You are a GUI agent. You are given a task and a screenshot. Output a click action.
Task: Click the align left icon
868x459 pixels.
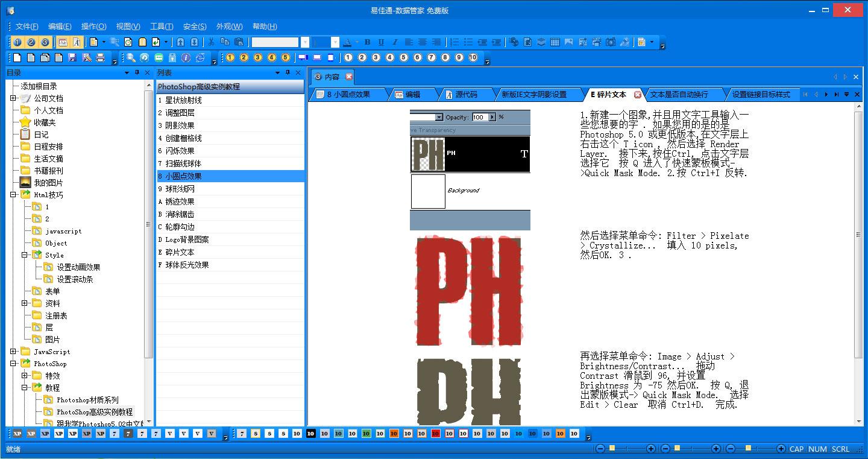click(x=409, y=42)
